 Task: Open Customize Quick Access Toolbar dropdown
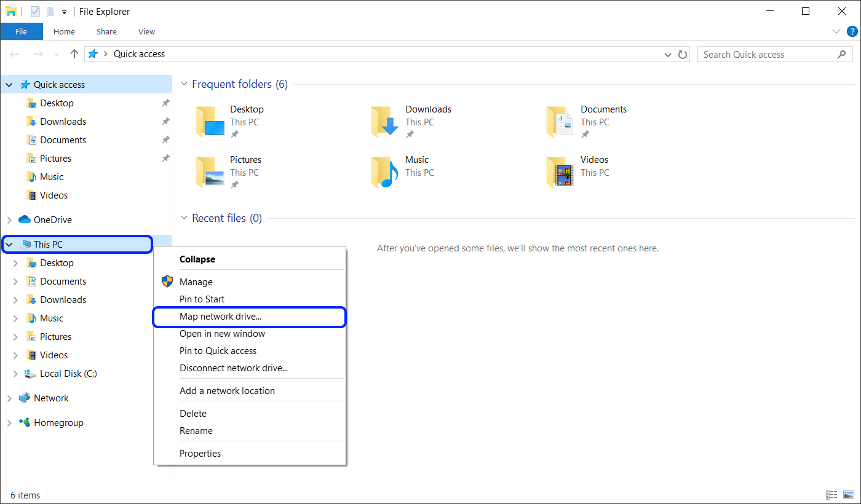coord(64,12)
